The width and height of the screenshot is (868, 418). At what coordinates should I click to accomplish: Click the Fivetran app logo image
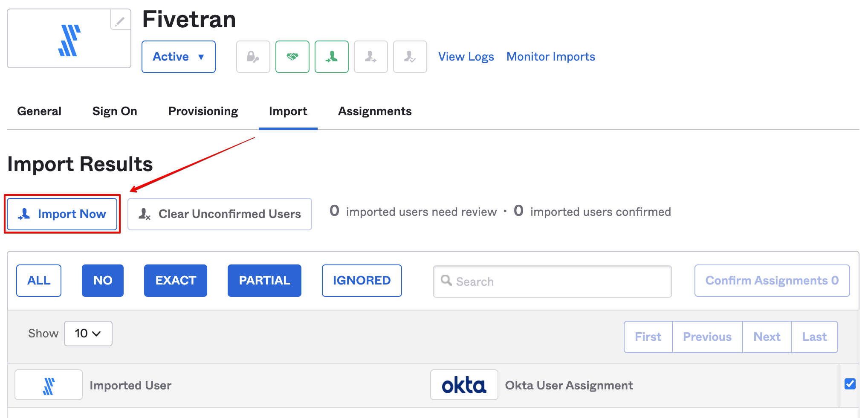click(x=69, y=41)
